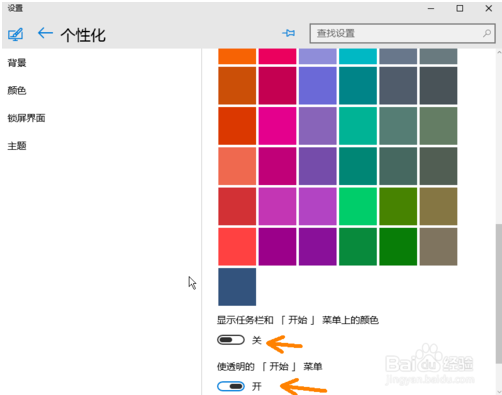Select the periwinkle blue-violet swatch
Screen dimensions: 502x395
[x=318, y=85]
